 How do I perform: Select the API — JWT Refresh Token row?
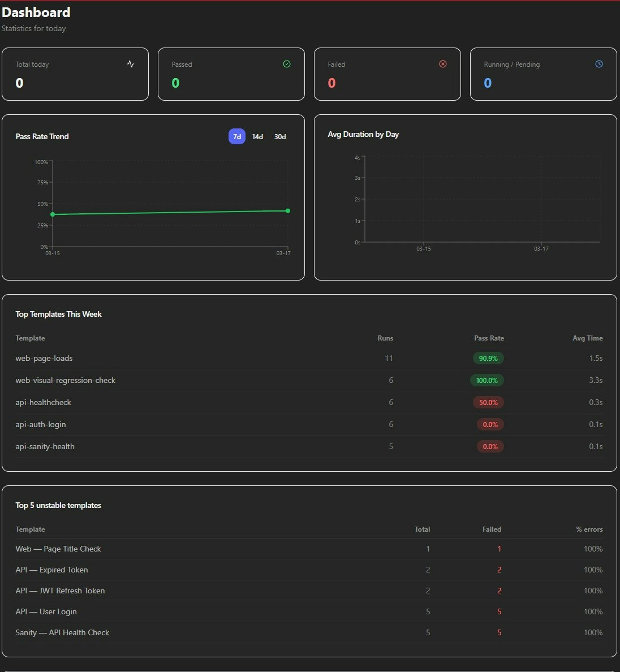pos(309,591)
